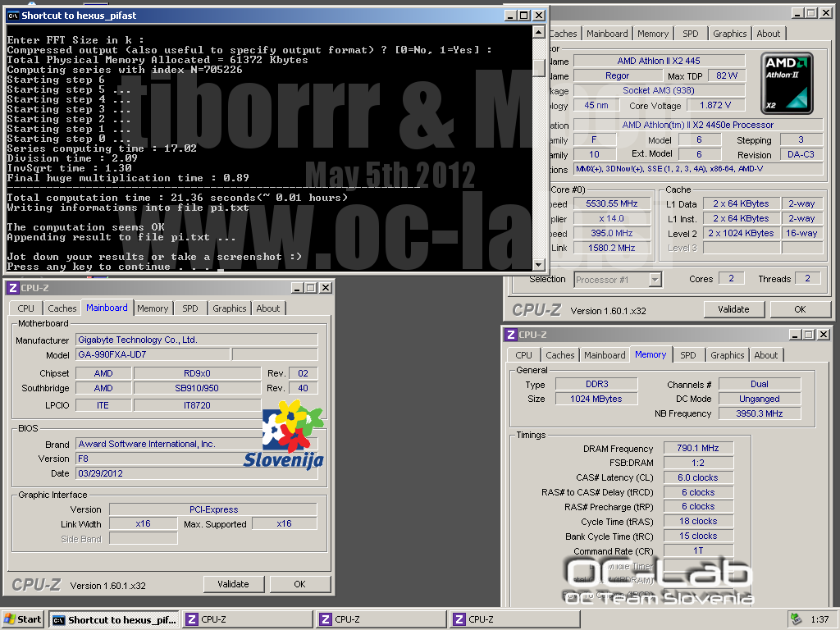Click Command Rate value 1T

[698, 550]
